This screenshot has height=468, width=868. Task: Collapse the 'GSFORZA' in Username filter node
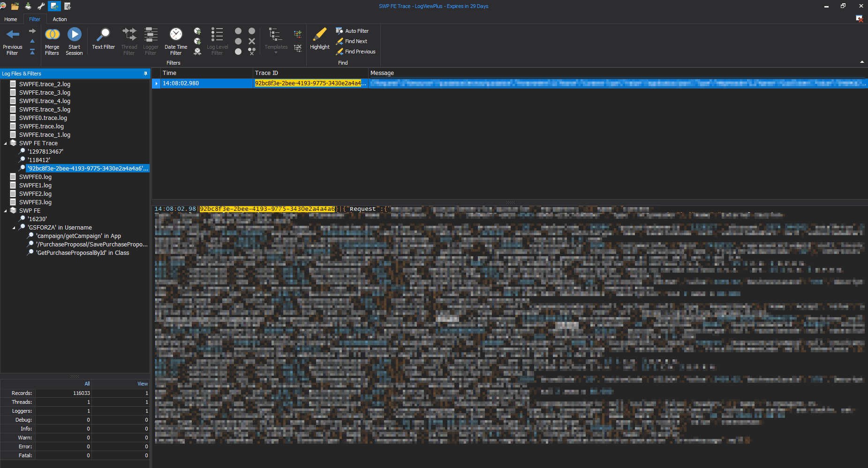click(x=14, y=228)
